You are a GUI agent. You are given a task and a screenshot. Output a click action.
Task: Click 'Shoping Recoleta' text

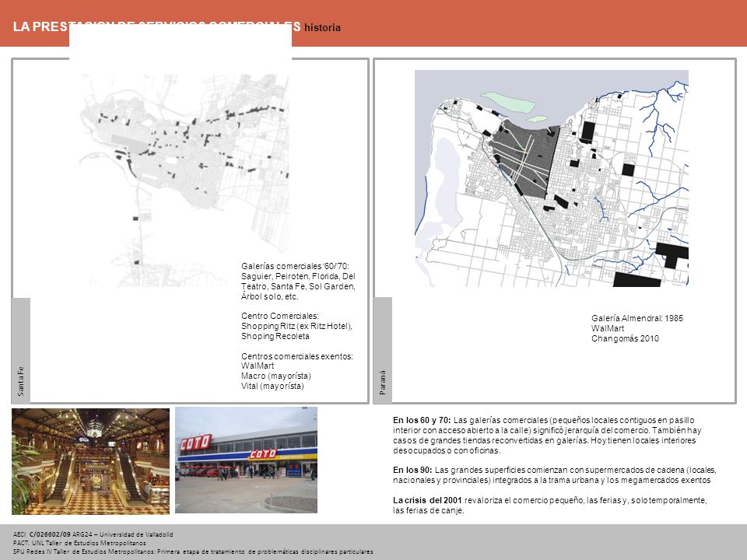pos(275,336)
